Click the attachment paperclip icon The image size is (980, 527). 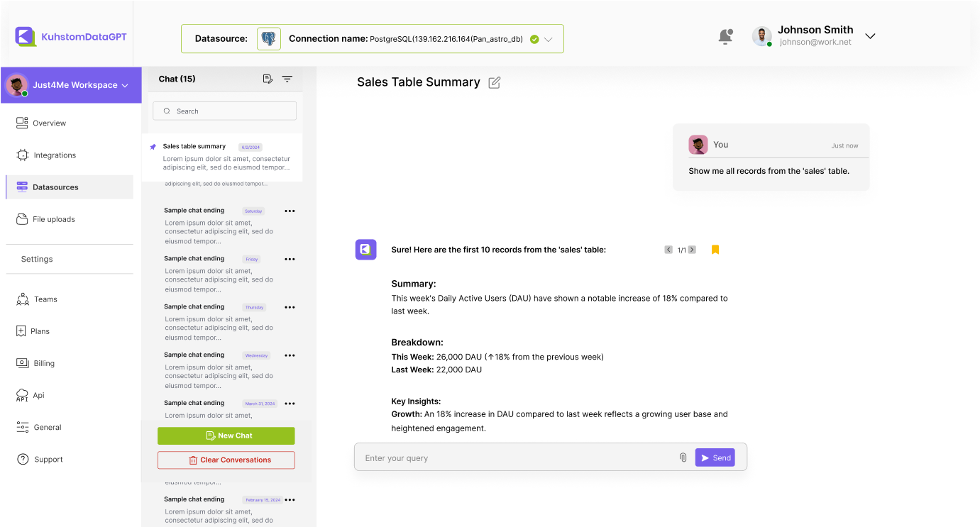683,457
